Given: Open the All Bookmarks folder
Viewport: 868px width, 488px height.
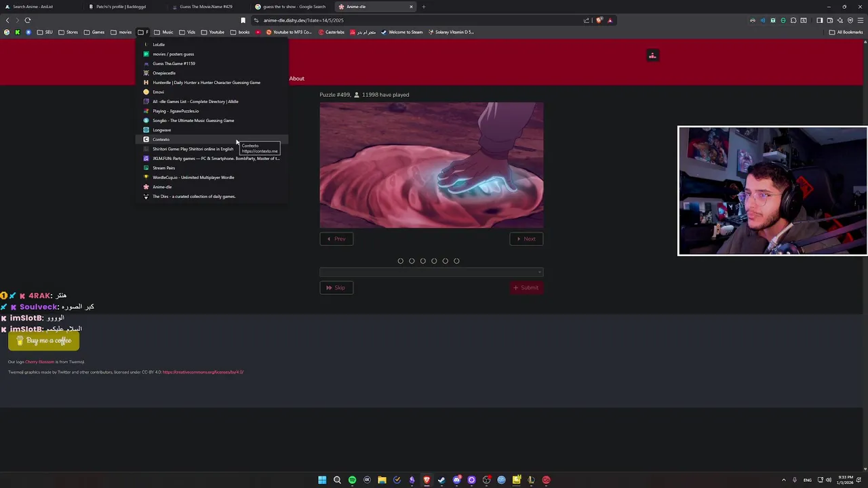Looking at the screenshot, I should click(x=846, y=32).
